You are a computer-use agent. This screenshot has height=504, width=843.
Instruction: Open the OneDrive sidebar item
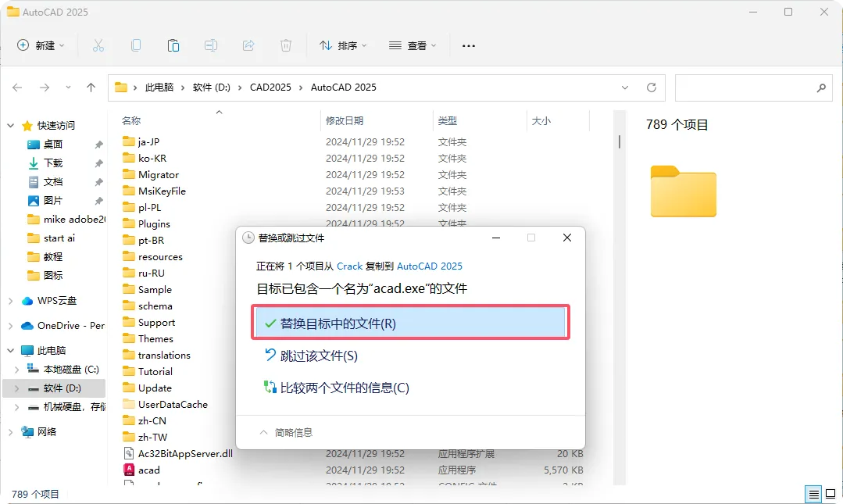[70, 325]
